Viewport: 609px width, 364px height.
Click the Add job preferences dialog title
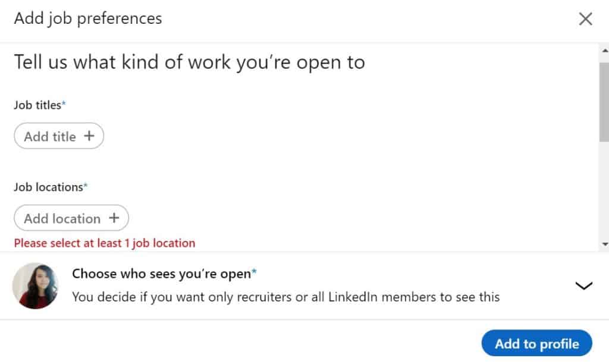88,18
